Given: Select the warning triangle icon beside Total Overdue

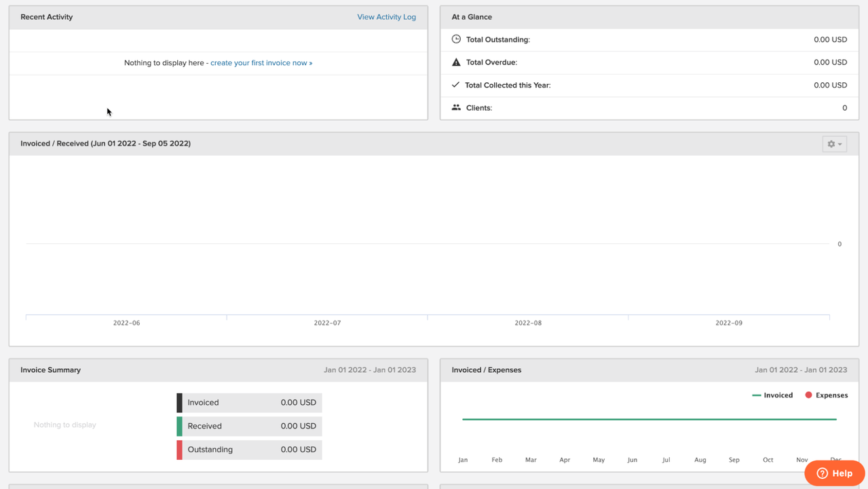Looking at the screenshot, I should (x=455, y=62).
